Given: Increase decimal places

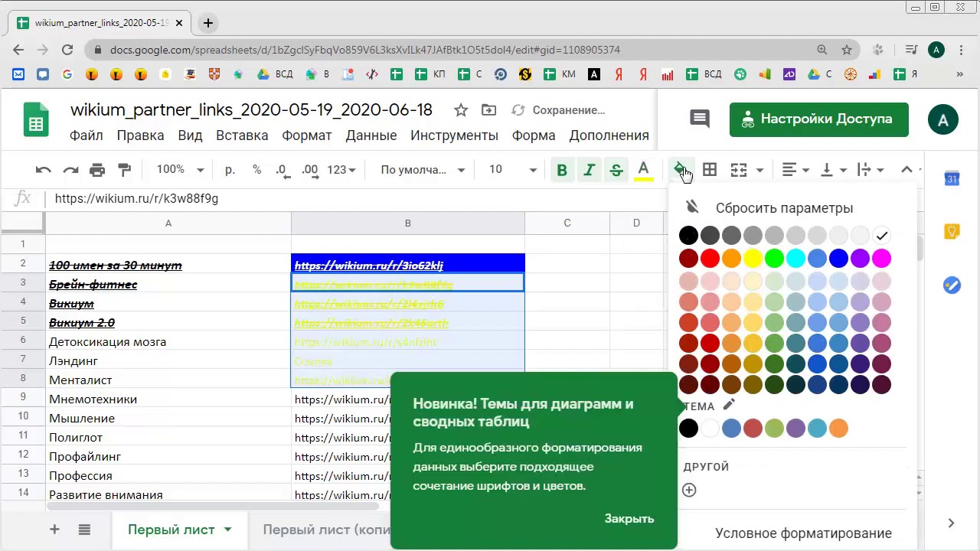Looking at the screenshot, I should click(310, 170).
